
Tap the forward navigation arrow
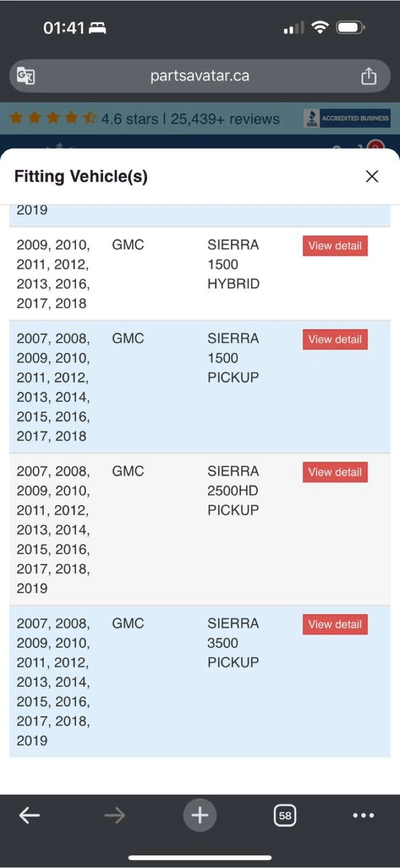coord(114,816)
